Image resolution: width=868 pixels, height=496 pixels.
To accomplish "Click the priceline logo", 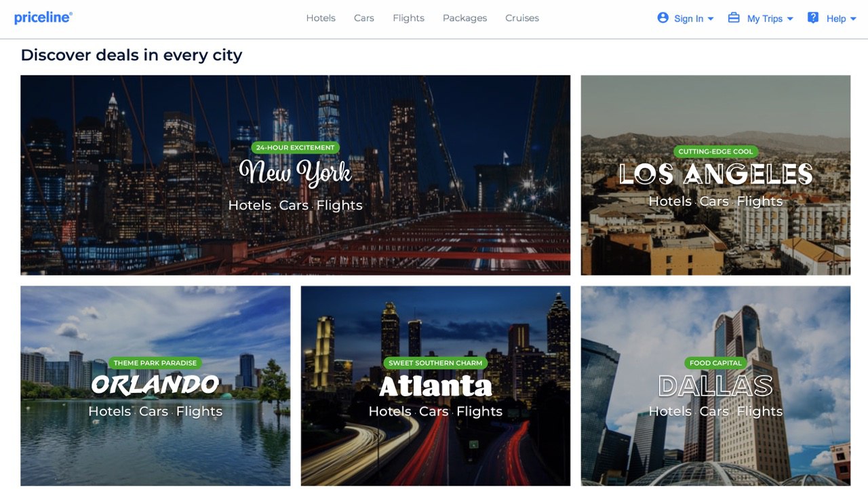I will pos(43,18).
